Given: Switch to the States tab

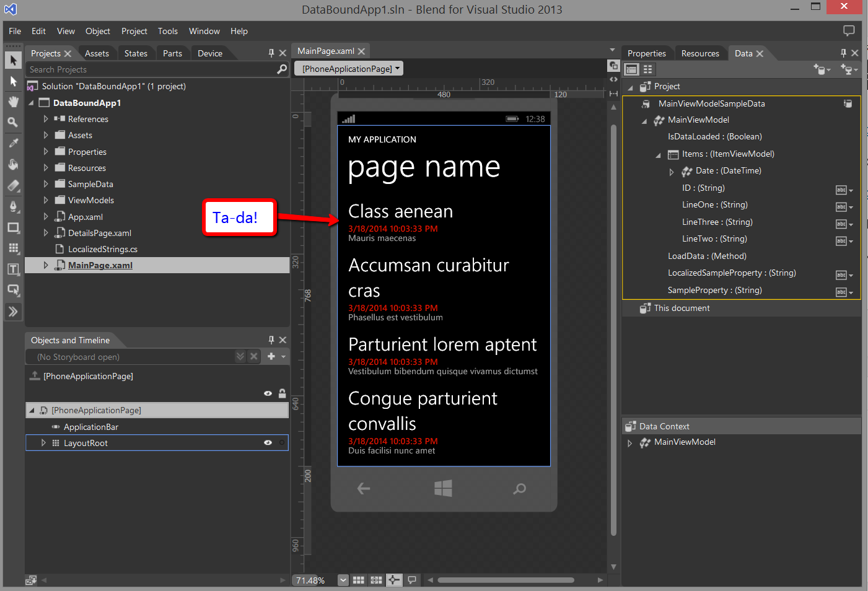Looking at the screenshot, I should [136, 53].
